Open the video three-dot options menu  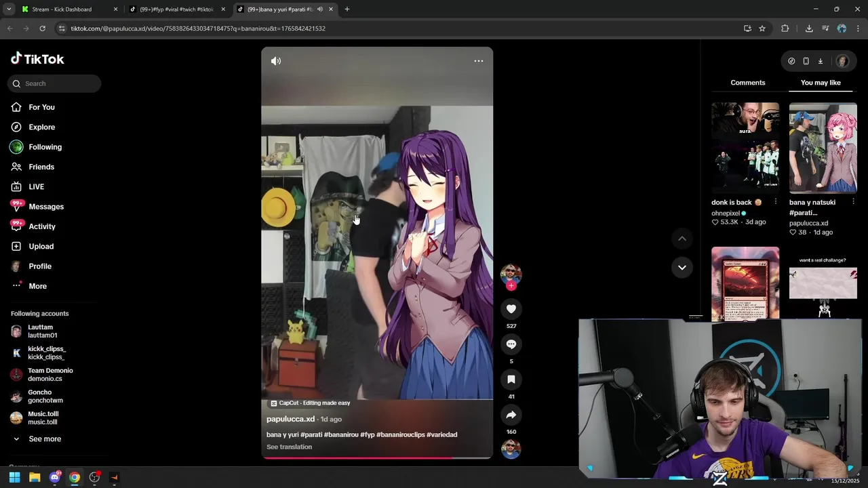click(x=479, y=61)
